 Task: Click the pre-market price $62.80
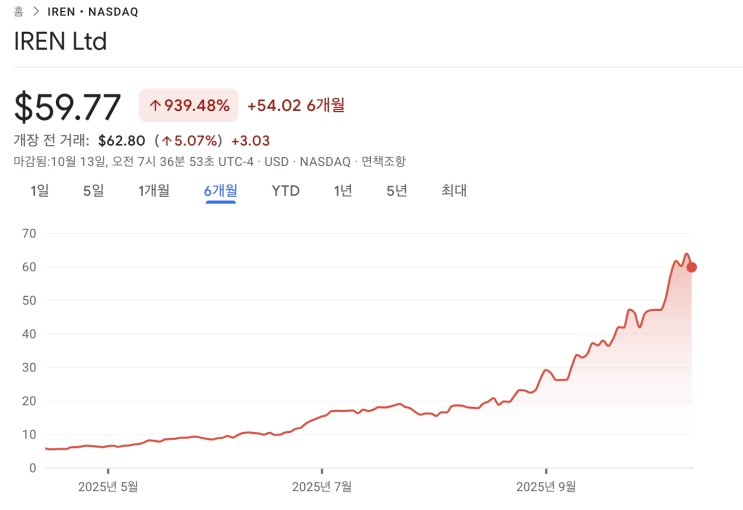pyautogui.click(x=122, y=141)
